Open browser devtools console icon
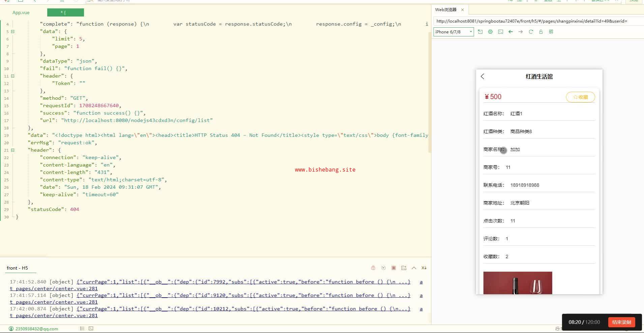Viewport: 644px width, 333px height. [500, 32]
